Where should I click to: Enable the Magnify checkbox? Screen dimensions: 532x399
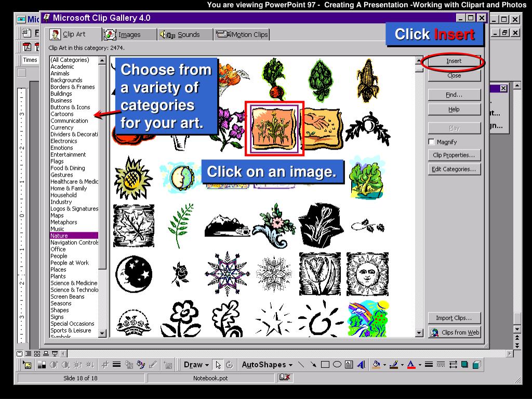[x=431, y=142]
